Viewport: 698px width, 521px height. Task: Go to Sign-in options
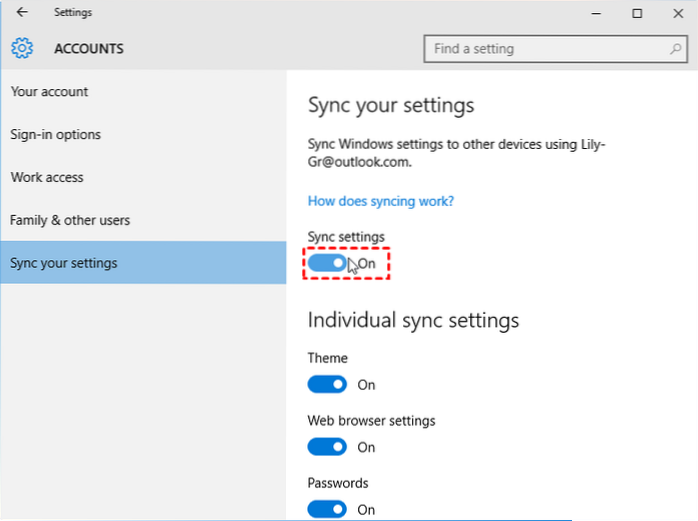(56, 135)
